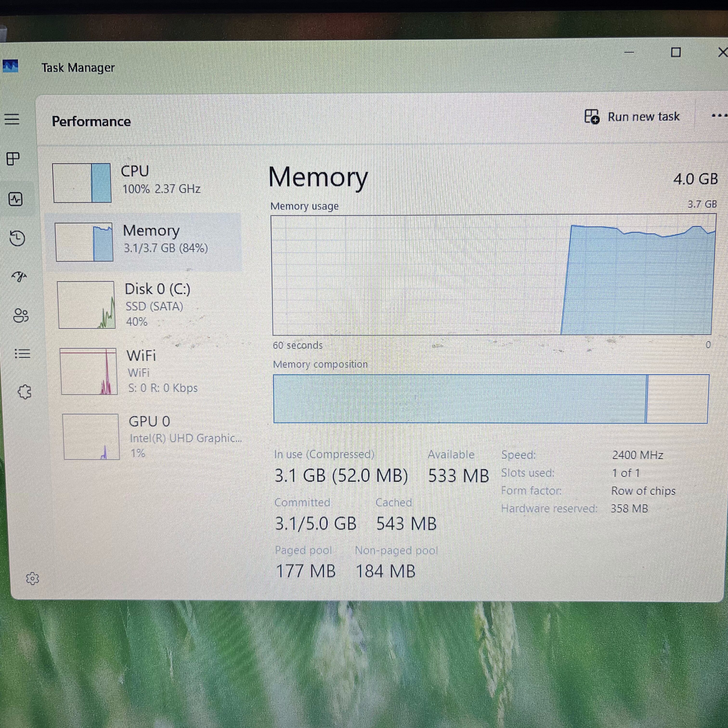This screenshot has width=728, height=728.
Task: Switch to Processes using the grid icon
Action: 13,159
